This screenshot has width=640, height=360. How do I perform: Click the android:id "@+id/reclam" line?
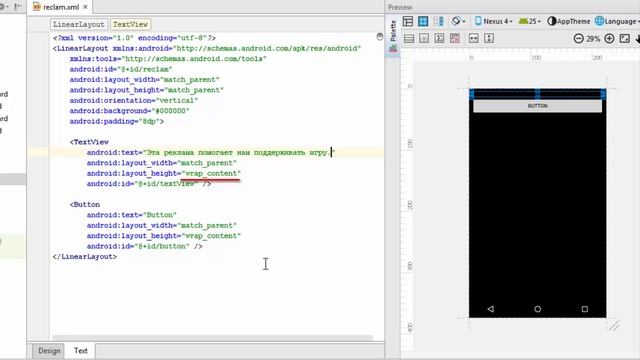[x=121, y=69]
